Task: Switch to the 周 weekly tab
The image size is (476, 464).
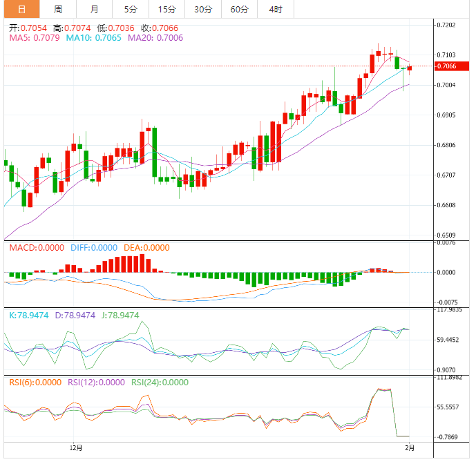Action: tap(58, 9)
